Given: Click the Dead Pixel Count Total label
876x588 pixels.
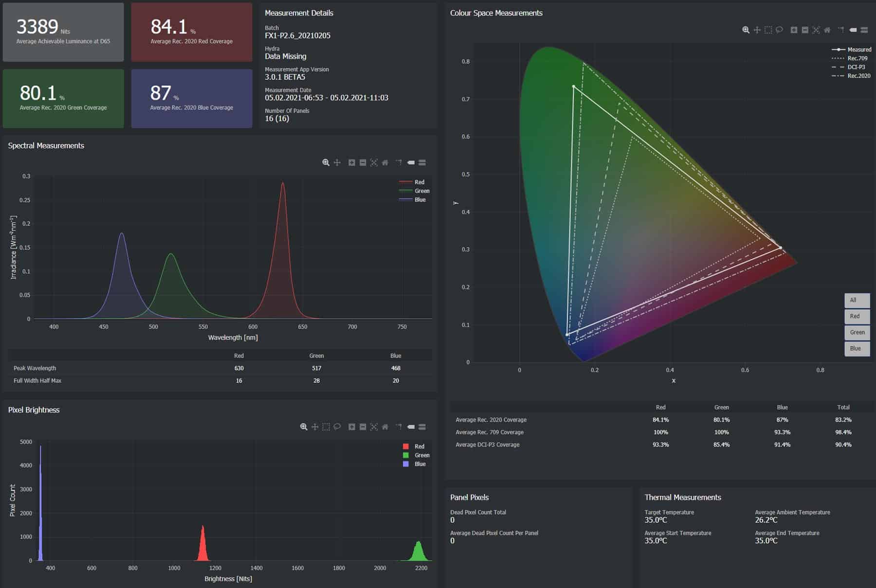Looking at the screenshot, I should [478, 512].
